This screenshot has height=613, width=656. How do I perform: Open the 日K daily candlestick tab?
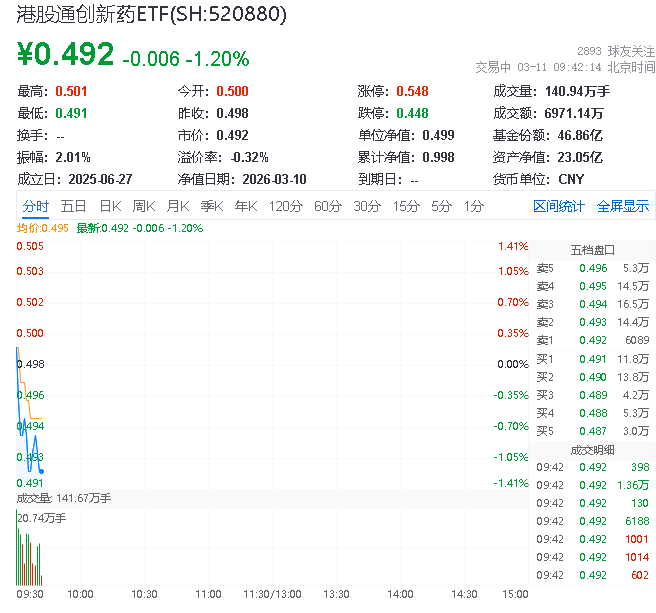tap(110, 206)
